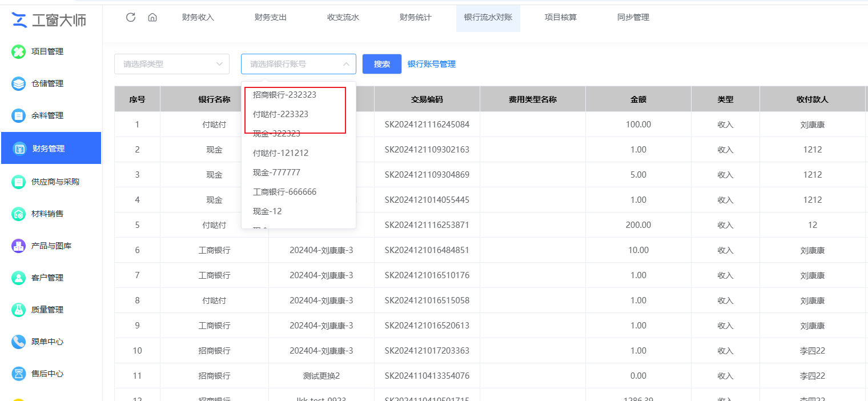
Task: Switch to 财务收入 tab
Action: click(x=198, y=17)
